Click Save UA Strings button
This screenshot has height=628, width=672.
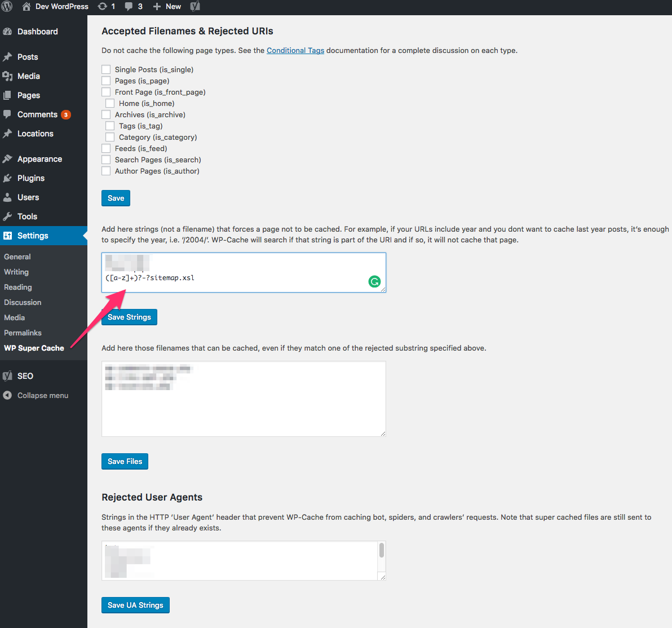tap(135, 605)
